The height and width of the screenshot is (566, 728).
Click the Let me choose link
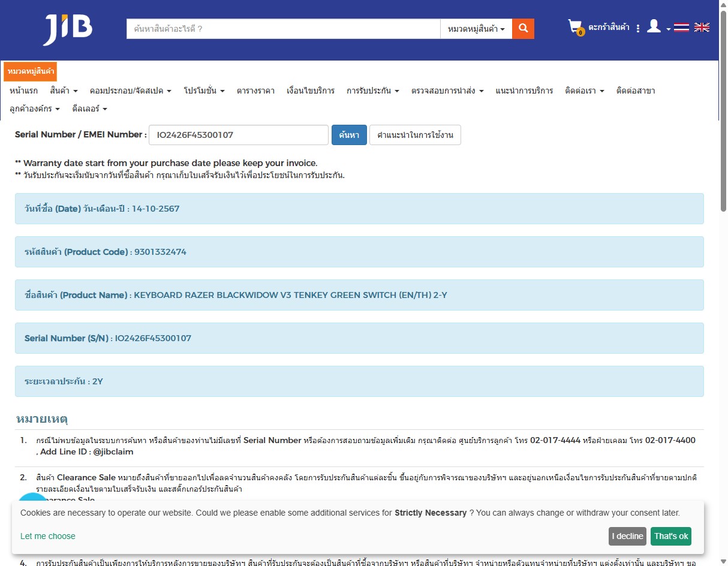(x=48, y=536)
